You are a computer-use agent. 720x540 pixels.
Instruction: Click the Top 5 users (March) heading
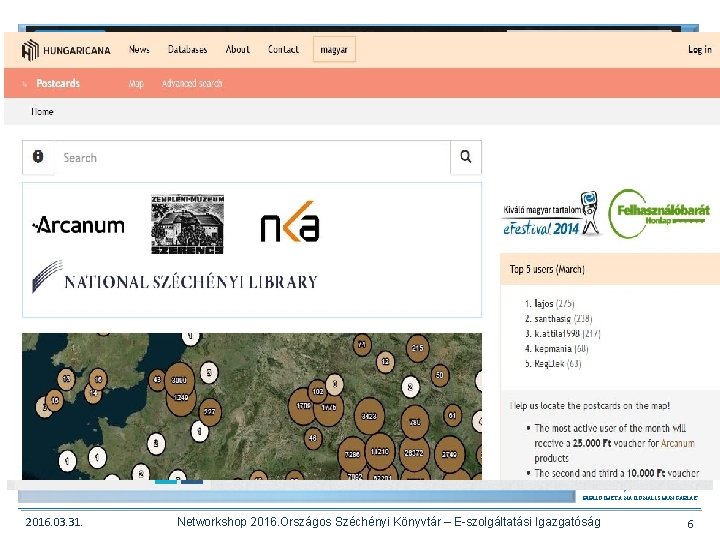547,269
